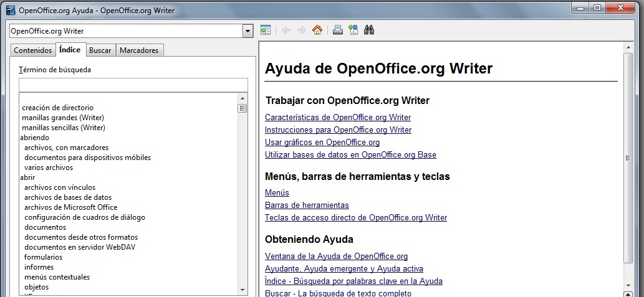Select index heading abriendo

tap(34, 138)
